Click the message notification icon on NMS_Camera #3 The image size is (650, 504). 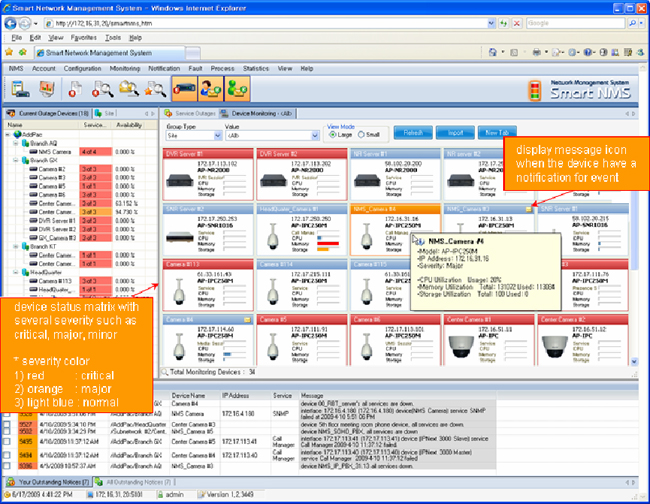click(528, 209)
